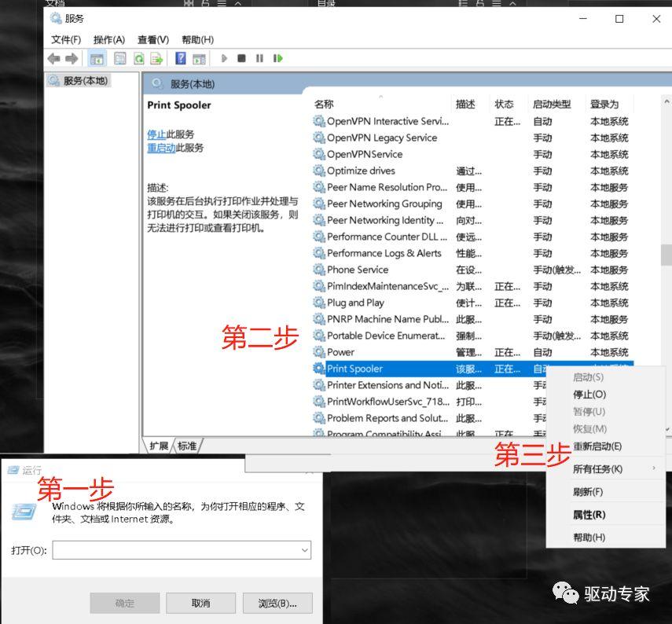Viewport: 672px width, 624px height.
Task: Click the 重启动 link to restart service
Action: point(161,148)
